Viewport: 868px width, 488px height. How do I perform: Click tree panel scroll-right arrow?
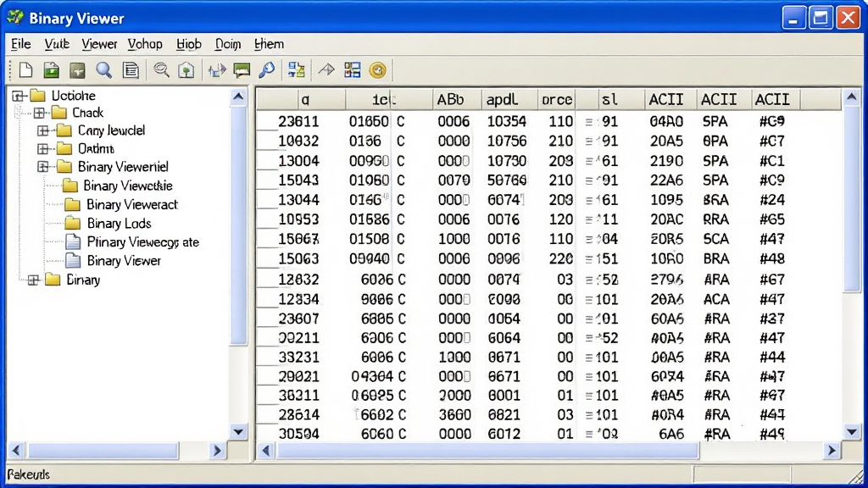pos(217,451)
